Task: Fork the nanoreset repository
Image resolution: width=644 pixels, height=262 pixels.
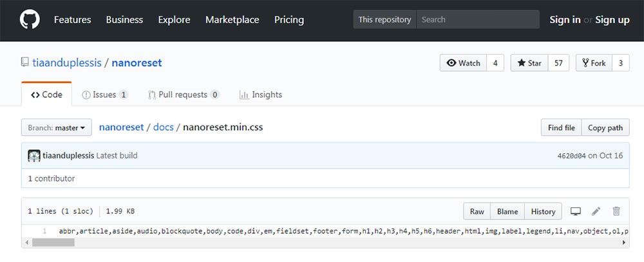Action: [594, 63]
